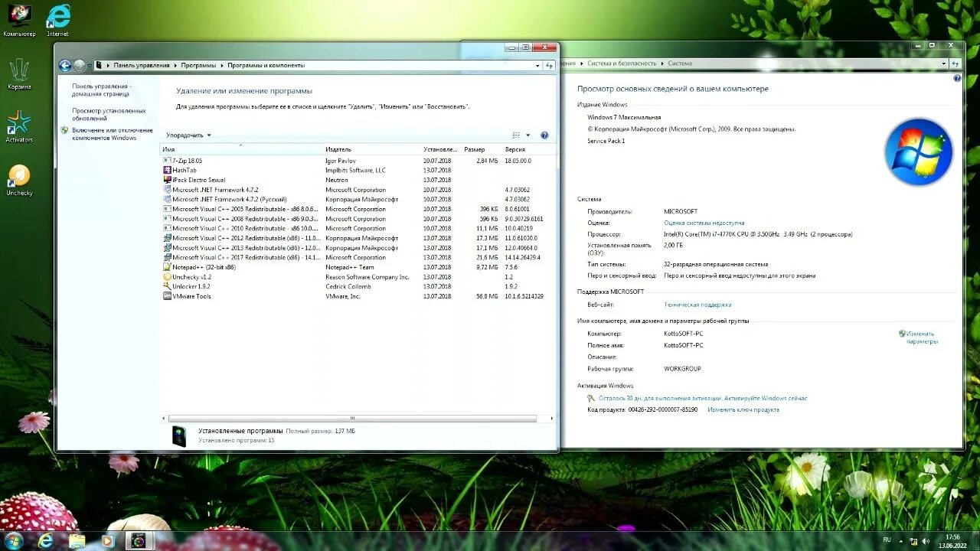Click the VMware Tools list icon

[x=167, y=296]
